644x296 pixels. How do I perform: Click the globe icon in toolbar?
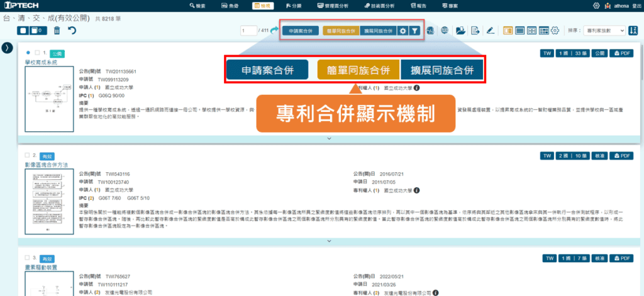(445, 30)
